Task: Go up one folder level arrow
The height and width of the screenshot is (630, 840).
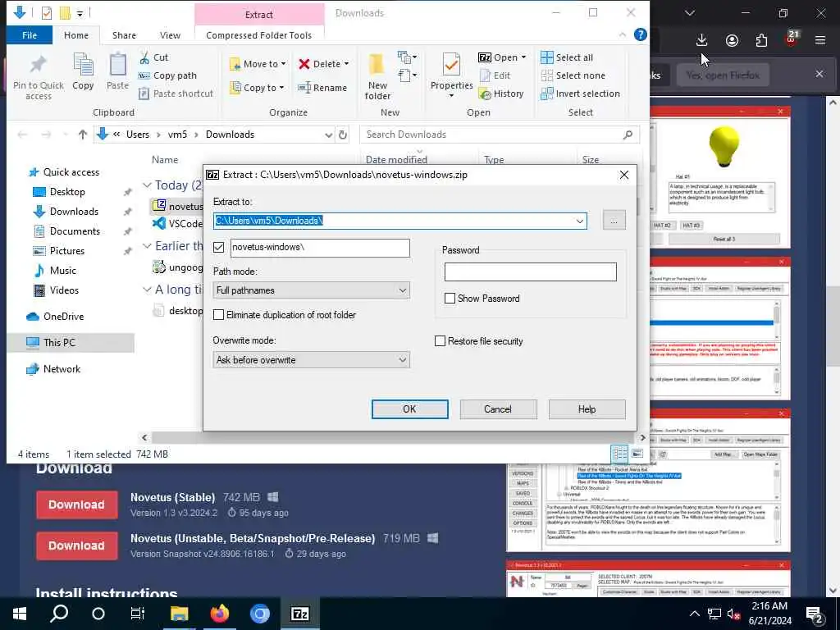Action: click(x=82, y=135)
